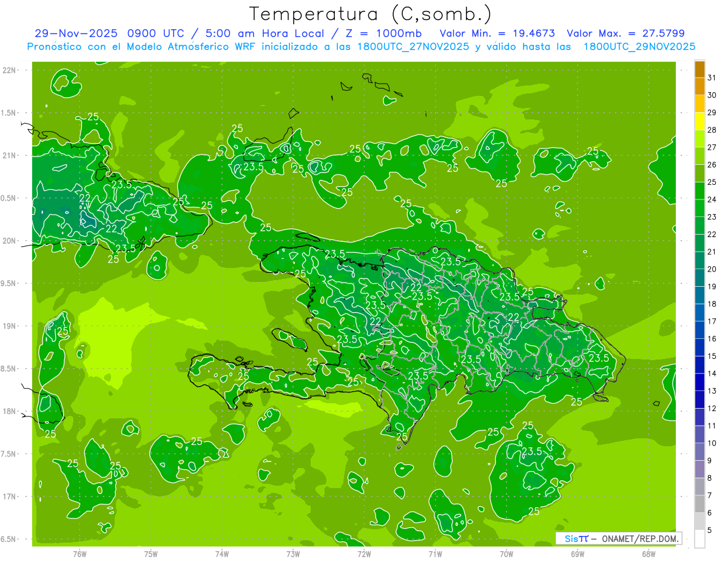Screen dimensions: 728x562
Task: Click the legend scale value "28"
Action: 712,130
